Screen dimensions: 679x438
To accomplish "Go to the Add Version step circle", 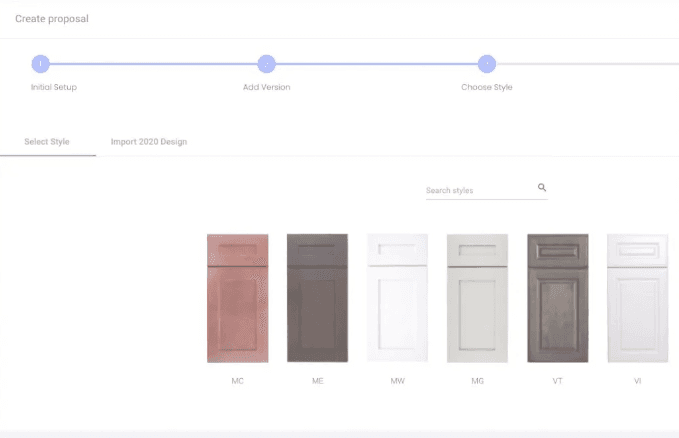I will (x=266, y=64).
